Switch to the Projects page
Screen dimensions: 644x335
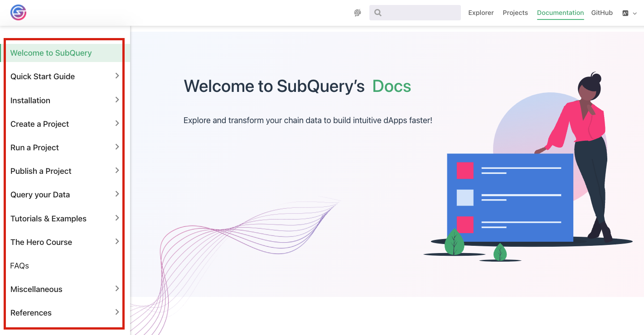point(515,12)
